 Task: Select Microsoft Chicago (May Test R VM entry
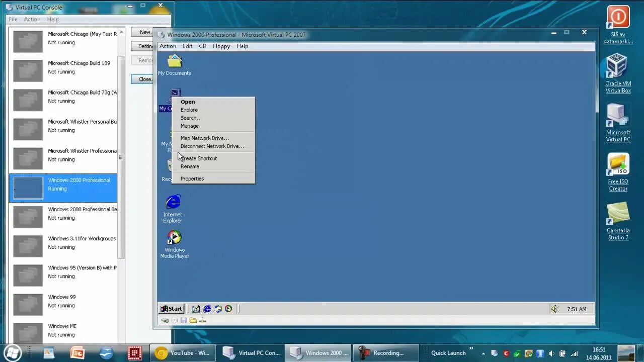point(63,42)
